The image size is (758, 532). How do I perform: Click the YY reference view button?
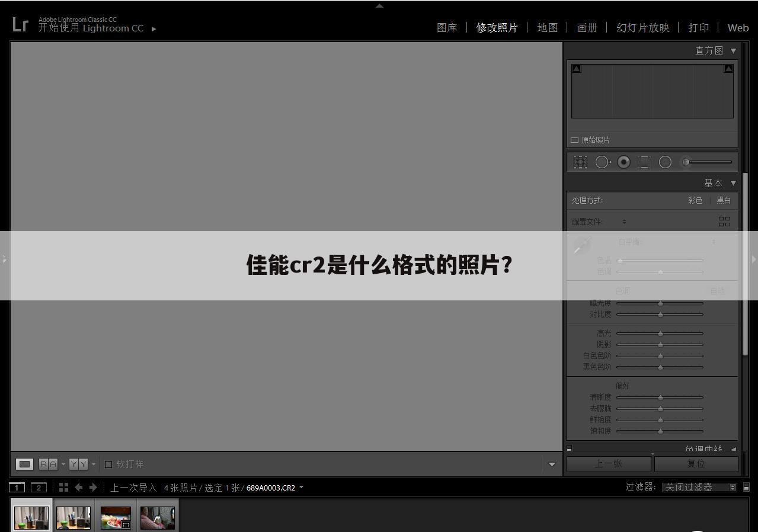click(x=78, y=464)
